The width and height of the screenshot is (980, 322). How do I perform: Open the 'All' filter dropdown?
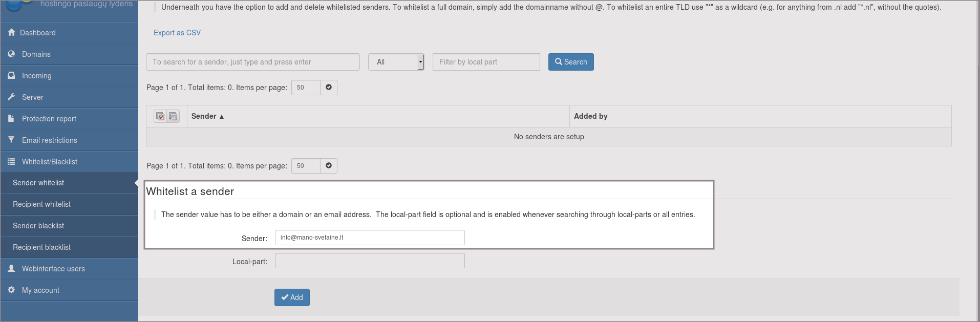(x=396, y=62)
